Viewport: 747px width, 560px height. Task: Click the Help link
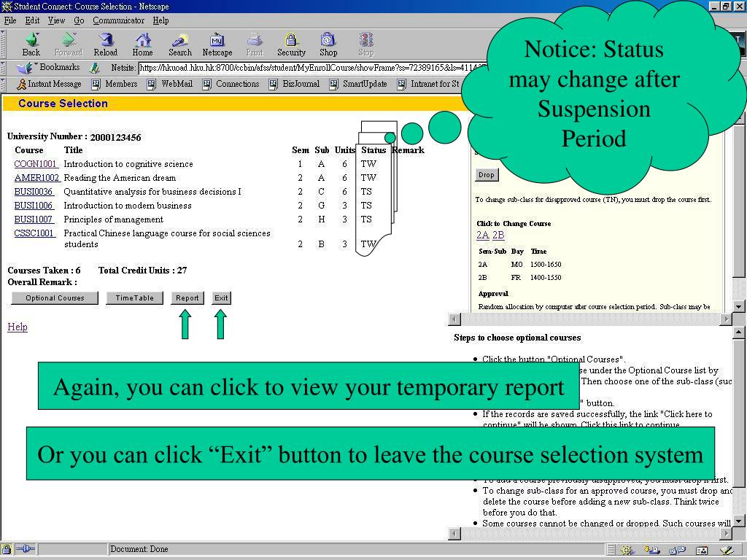click(x=18, y=327)
